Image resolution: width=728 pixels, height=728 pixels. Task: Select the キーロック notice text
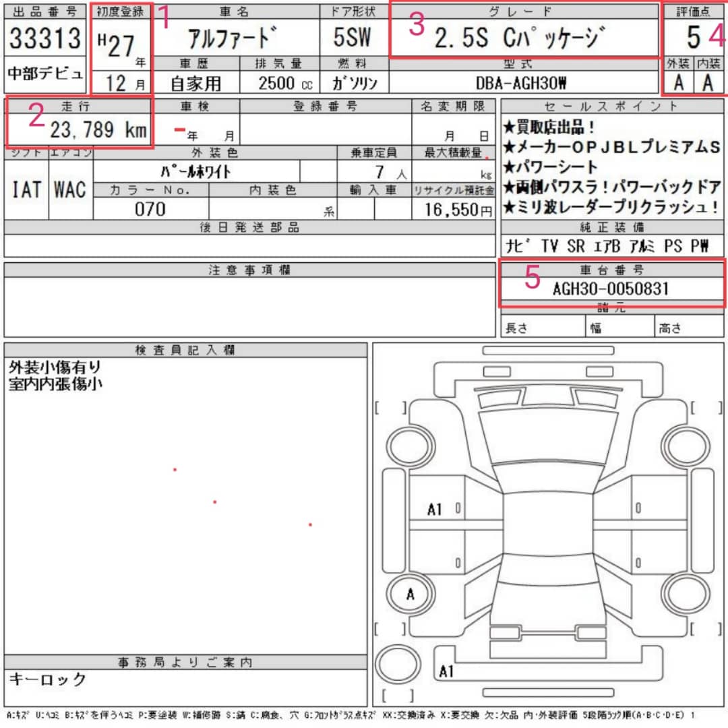[47, 679]
